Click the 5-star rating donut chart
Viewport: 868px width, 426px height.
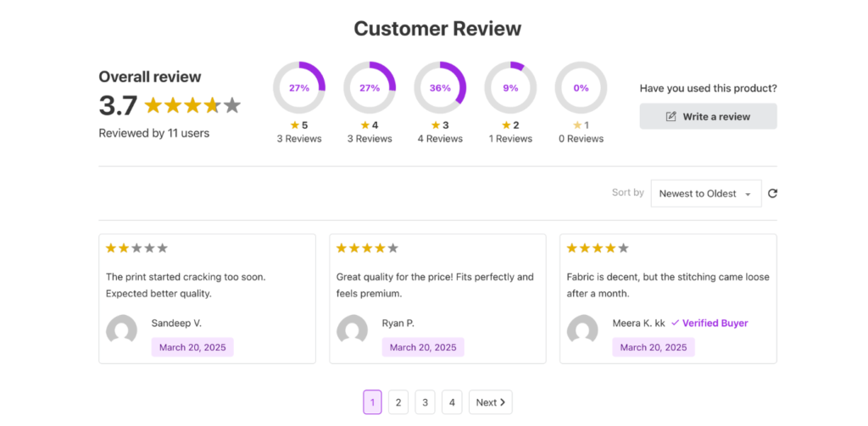[298, 87]
